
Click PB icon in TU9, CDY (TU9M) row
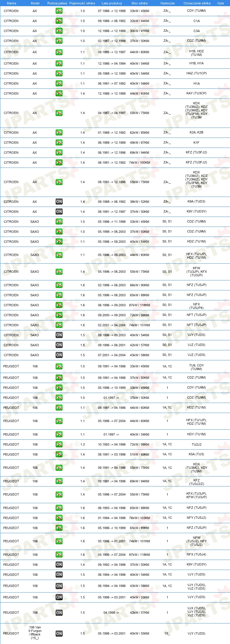(59, 367)
